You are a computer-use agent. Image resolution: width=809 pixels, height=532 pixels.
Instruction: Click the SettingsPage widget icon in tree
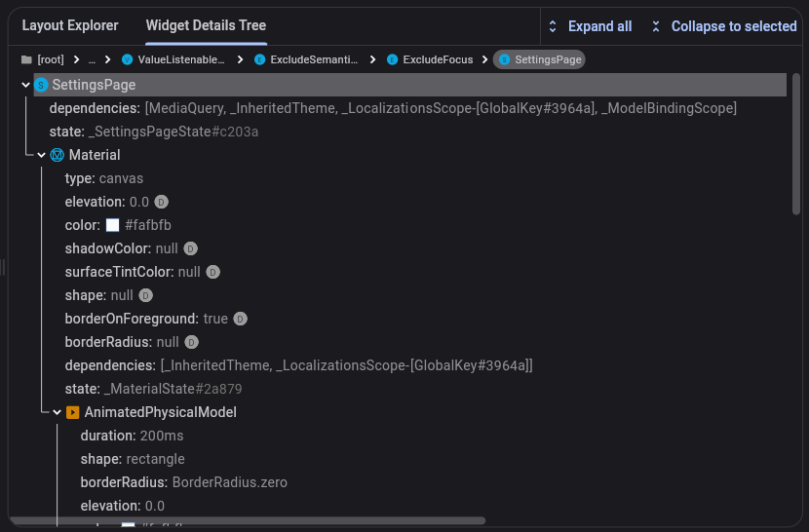point(41,86)
